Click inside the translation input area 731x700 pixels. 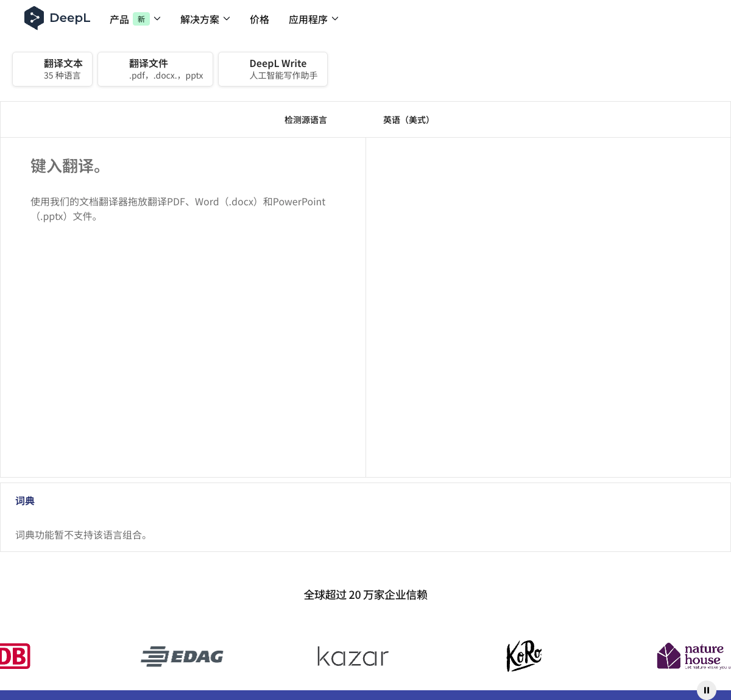[183, 274]
